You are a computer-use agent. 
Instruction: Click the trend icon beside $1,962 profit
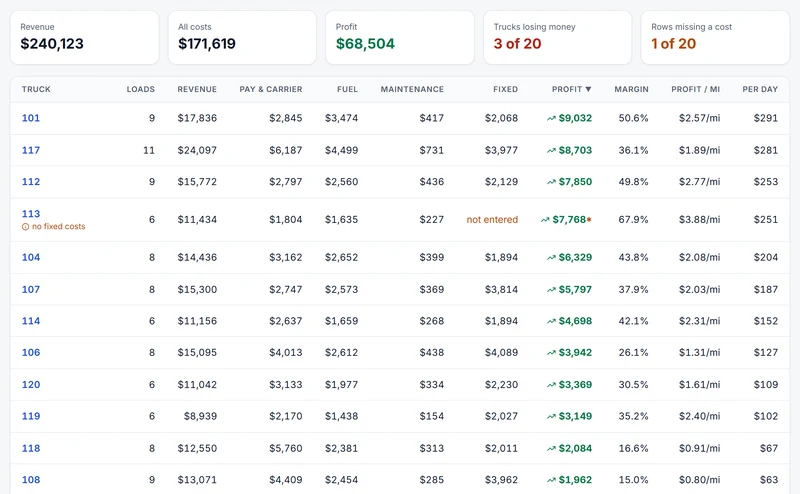click(551, 480)
